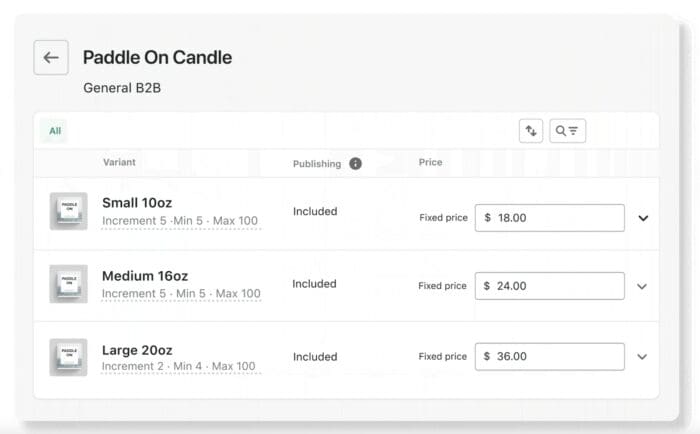Click the sort arrows icon

530,131
